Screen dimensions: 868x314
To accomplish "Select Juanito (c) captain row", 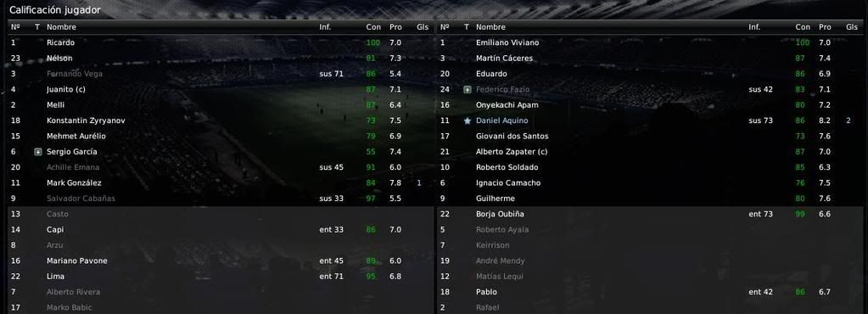I will [x=221, y=89].
